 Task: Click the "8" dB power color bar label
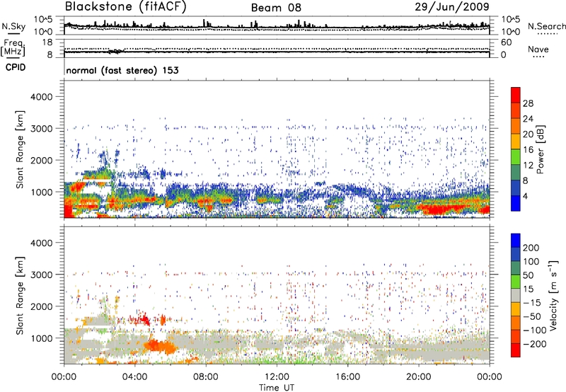(525, 181)
